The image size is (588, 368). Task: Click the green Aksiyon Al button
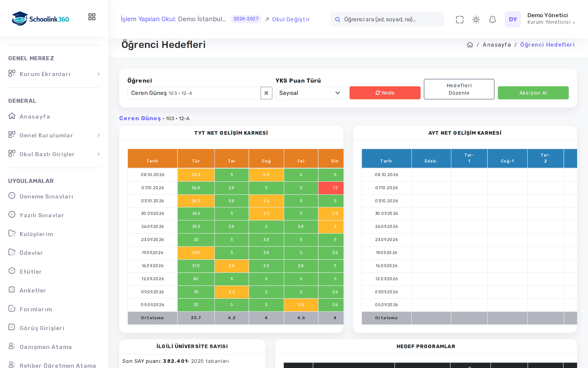[x=533, y=93]
